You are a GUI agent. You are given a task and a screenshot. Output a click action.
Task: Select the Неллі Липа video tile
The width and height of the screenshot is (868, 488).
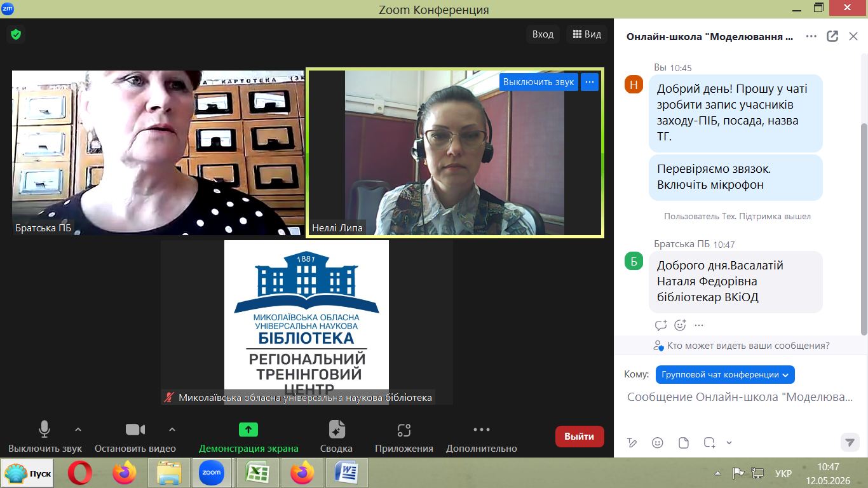(455, 152)
